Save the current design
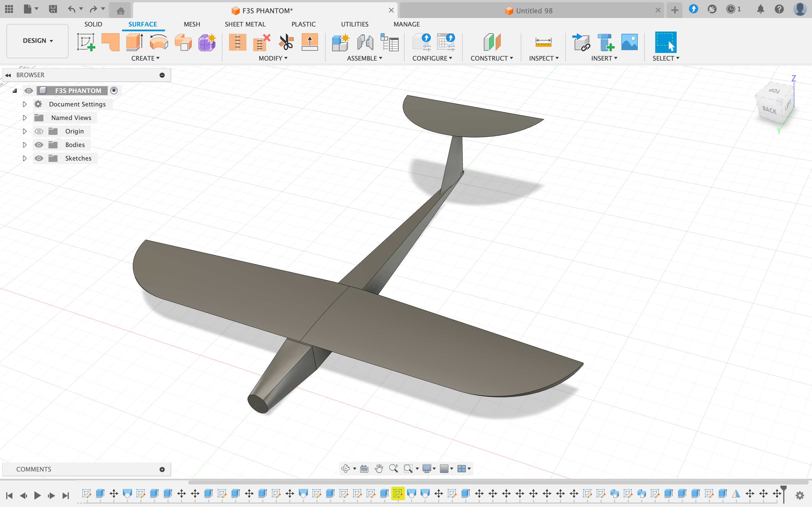The image size is (812, 507). 53,9
